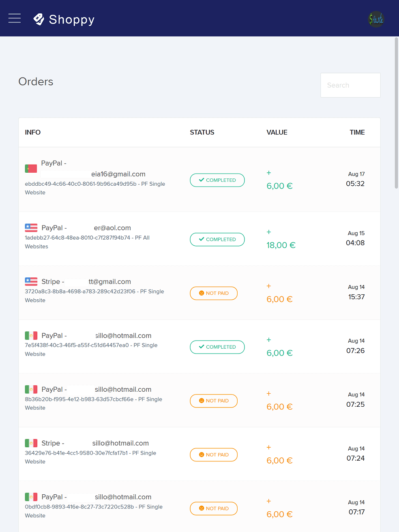Select the eia16@gmail.com email text
The height and width of the screenshot is (532, 399).
118,174
